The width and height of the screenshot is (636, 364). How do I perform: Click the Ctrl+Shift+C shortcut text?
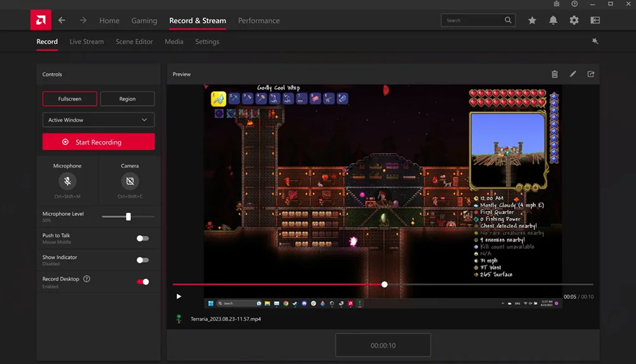(x=130, y=196)
